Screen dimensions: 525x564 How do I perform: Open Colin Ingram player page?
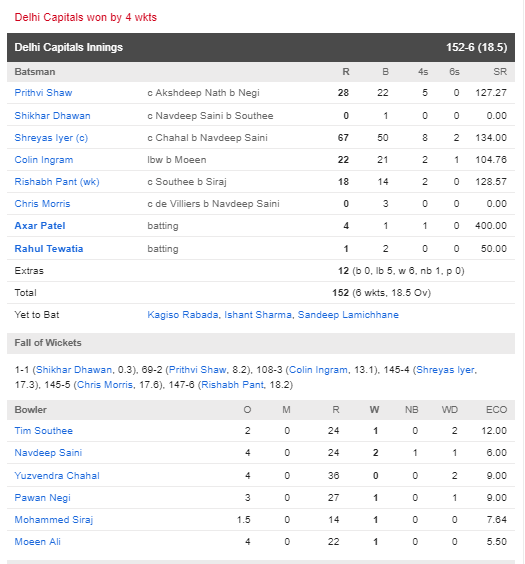tap(44, 160)
